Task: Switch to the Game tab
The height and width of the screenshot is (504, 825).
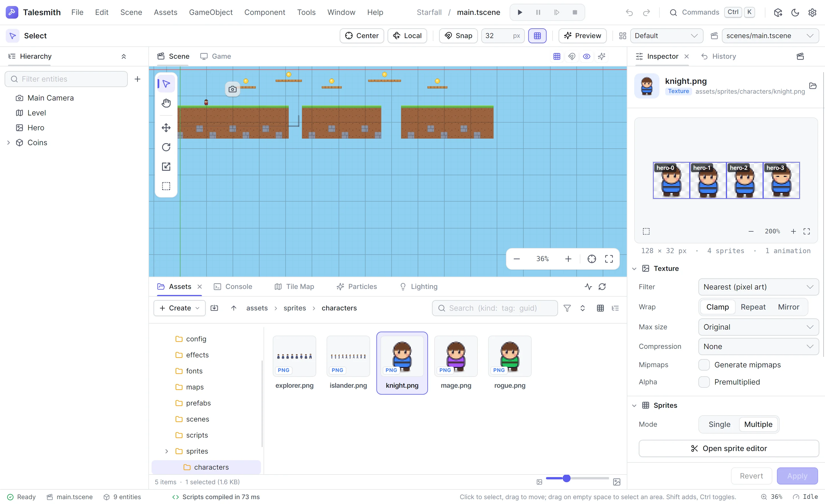Action: [216, 56]
